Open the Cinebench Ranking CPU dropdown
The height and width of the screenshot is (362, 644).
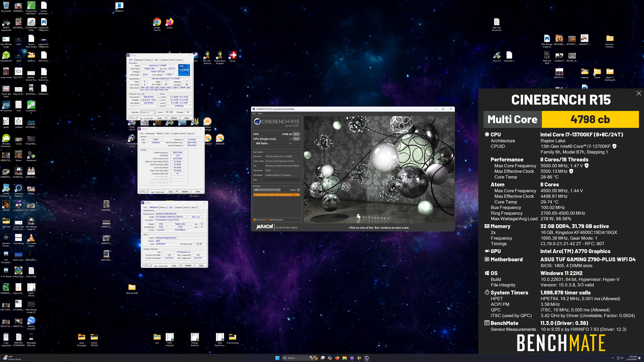click(267, 190)
